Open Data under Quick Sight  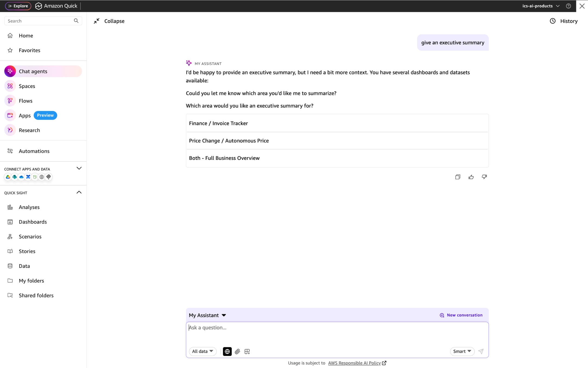point(24,266)
